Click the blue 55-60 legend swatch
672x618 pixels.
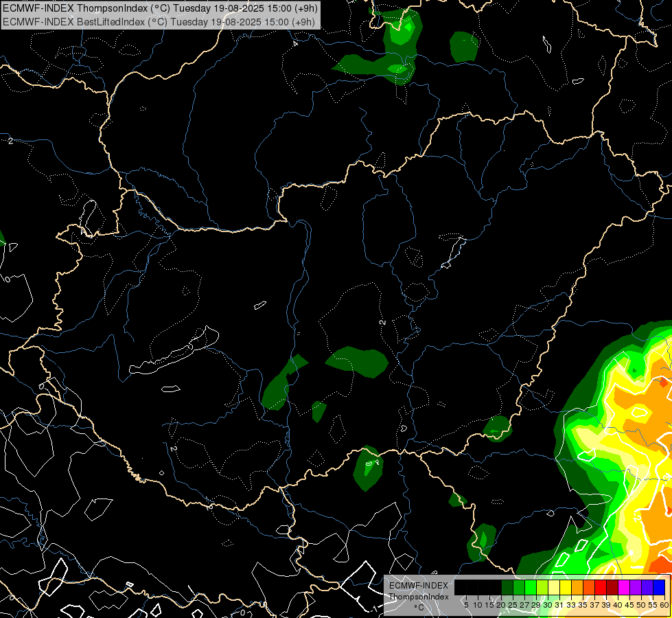pos(659,587)
